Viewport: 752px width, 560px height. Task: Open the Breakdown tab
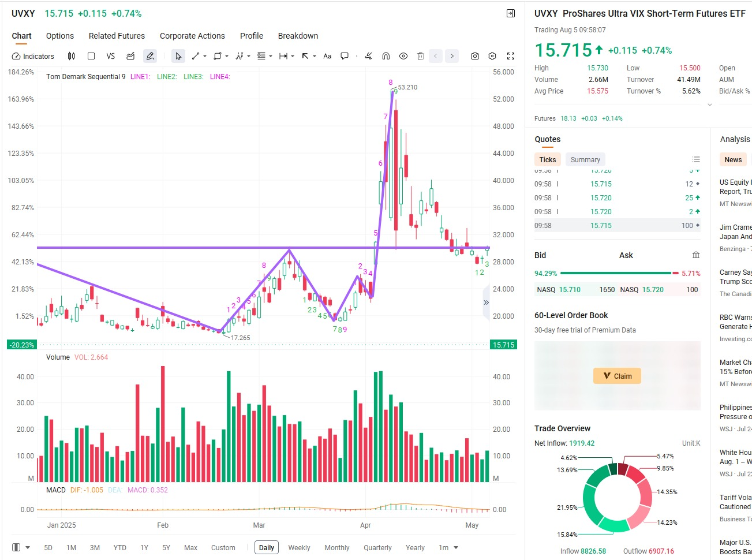coord(298,36)
